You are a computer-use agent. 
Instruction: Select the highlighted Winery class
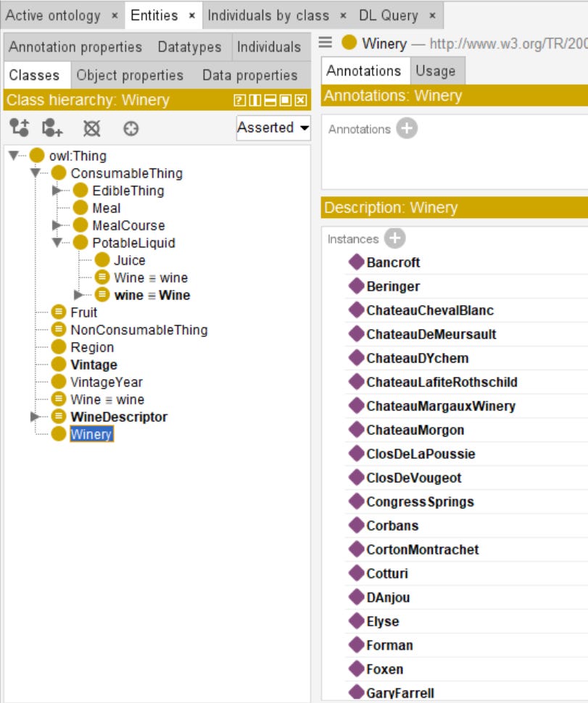tap(91, 434)
